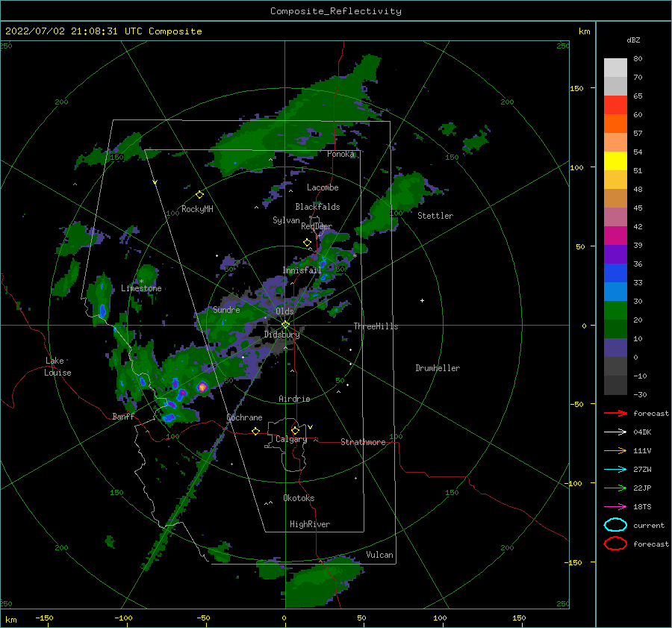Click the Airdrie city label
Image resolution: width=672 pixels, height=628 pixels.
point(294,399)
